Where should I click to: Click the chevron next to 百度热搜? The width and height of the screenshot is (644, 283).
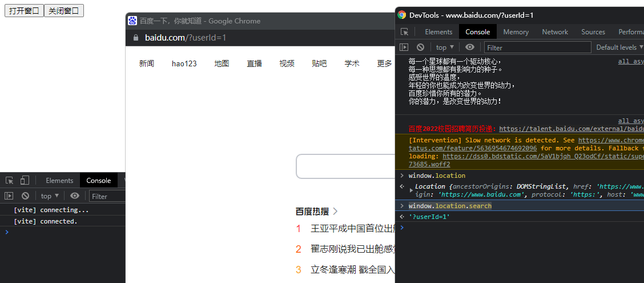click(335, 212)
